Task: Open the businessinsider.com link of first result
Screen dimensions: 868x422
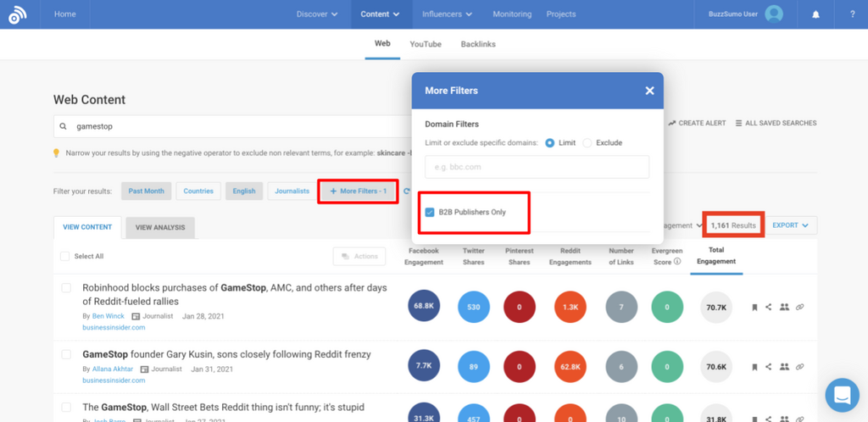Action: 114,327
